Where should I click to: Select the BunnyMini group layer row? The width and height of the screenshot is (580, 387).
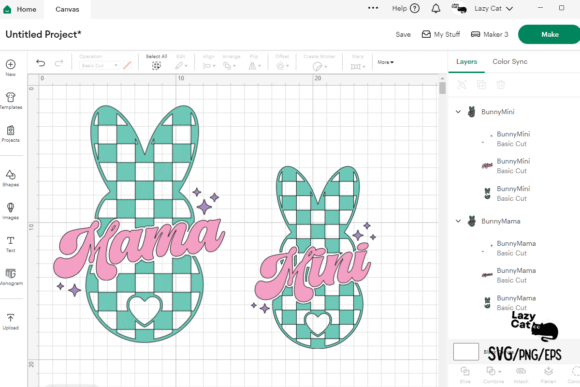pos(514,111)
